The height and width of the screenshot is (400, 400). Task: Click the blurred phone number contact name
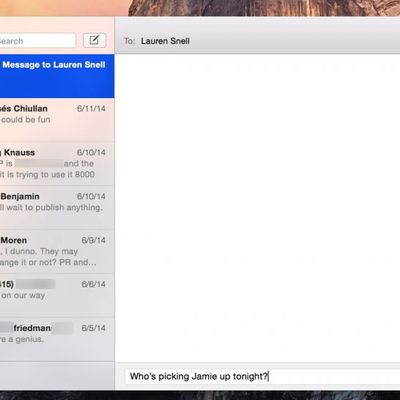28,284
